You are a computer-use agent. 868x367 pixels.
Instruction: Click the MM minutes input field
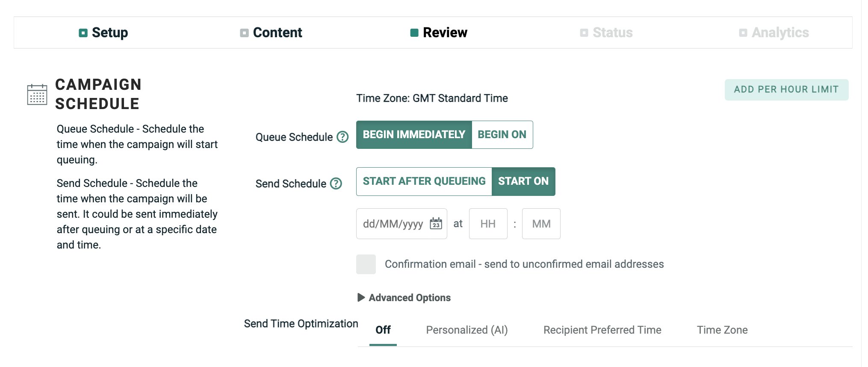(x=541, y=224)
